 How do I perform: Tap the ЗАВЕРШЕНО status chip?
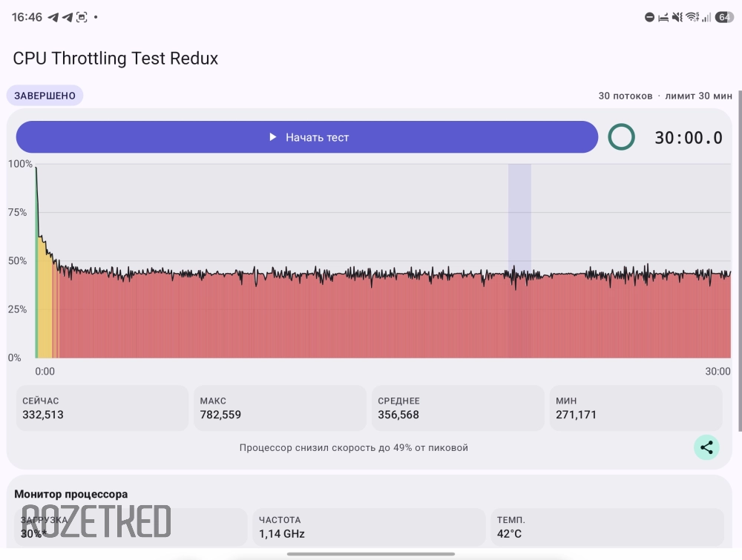coord(45,96)
